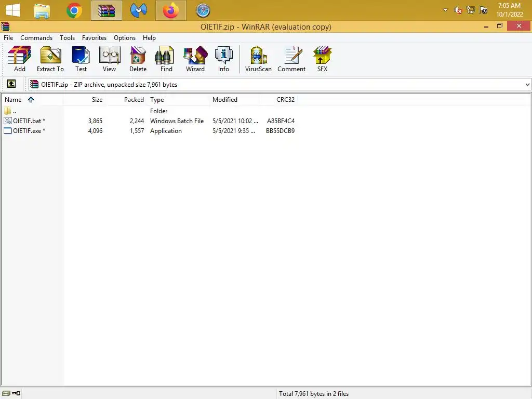This screenshot has width=532, height=399.
Task: Open the Options menu
Action: click(x=125, y=37)
